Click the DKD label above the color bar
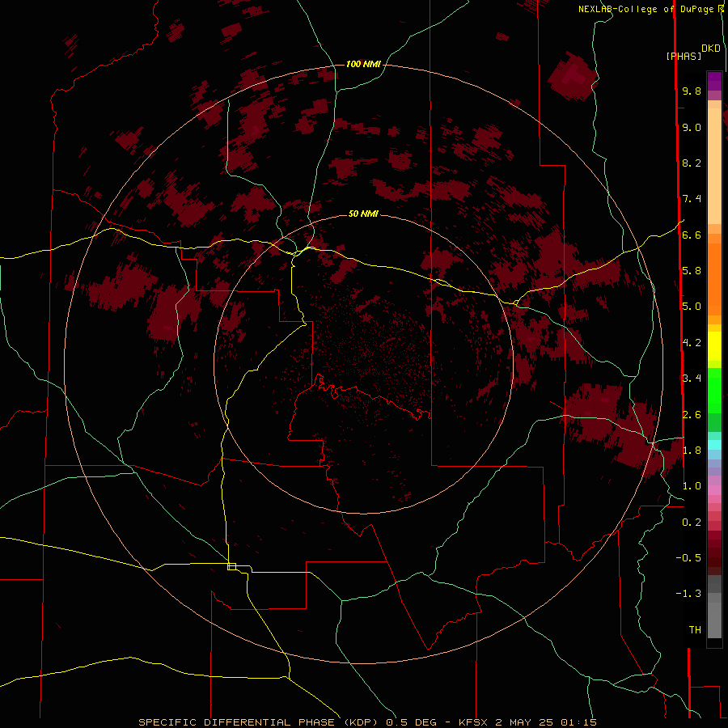The image size is (728, 728). [x=711, y=49]
